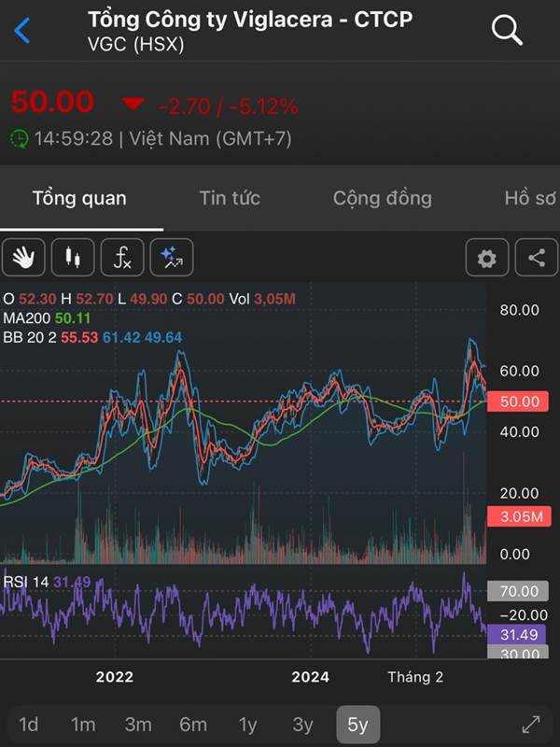Switch to 3y time range

[x=302, y=725]
